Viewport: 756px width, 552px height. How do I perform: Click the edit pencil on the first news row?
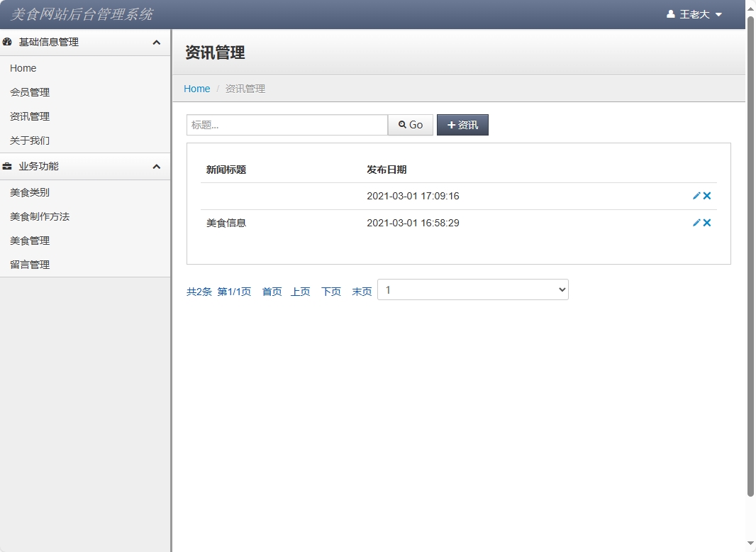696,196
